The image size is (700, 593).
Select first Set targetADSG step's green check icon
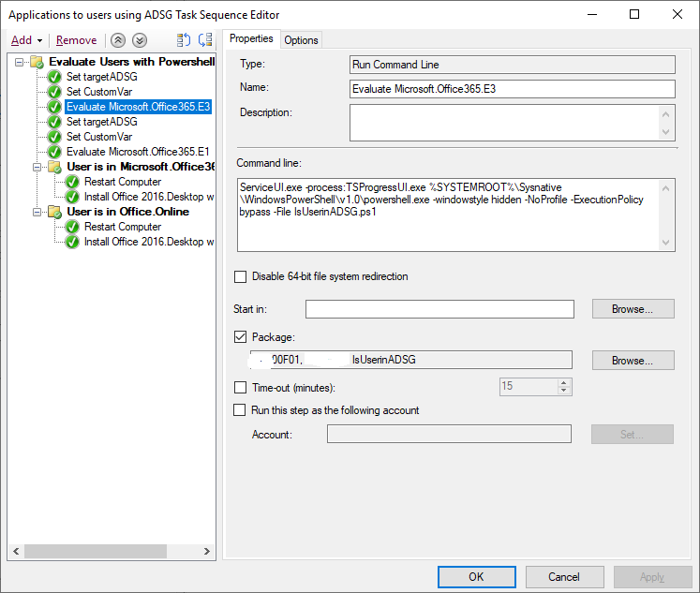tap(54, 77)
